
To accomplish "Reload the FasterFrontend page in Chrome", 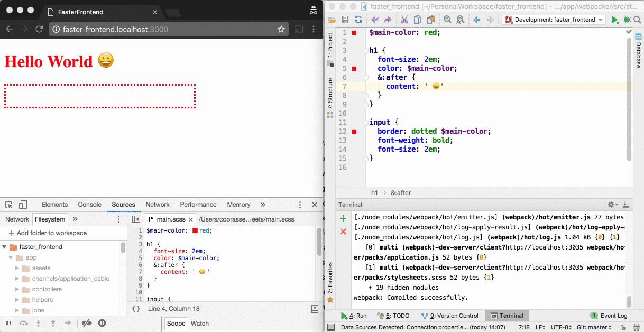I will [39, 29].
